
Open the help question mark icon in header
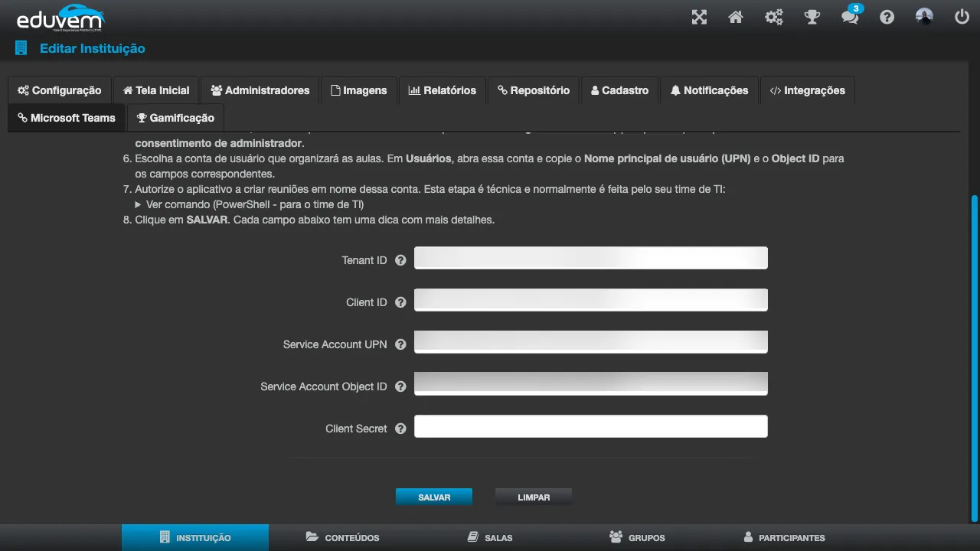tap(887, 17)
